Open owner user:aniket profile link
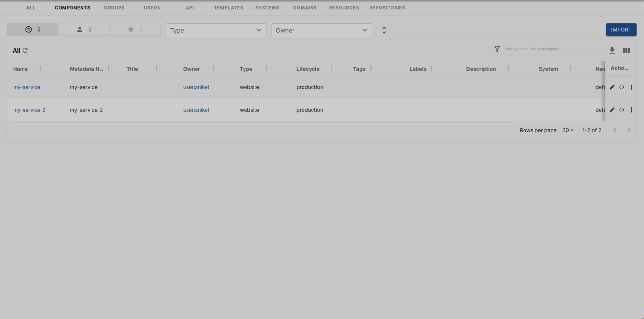Screen dimensions: 644x319 click(196, 87)
